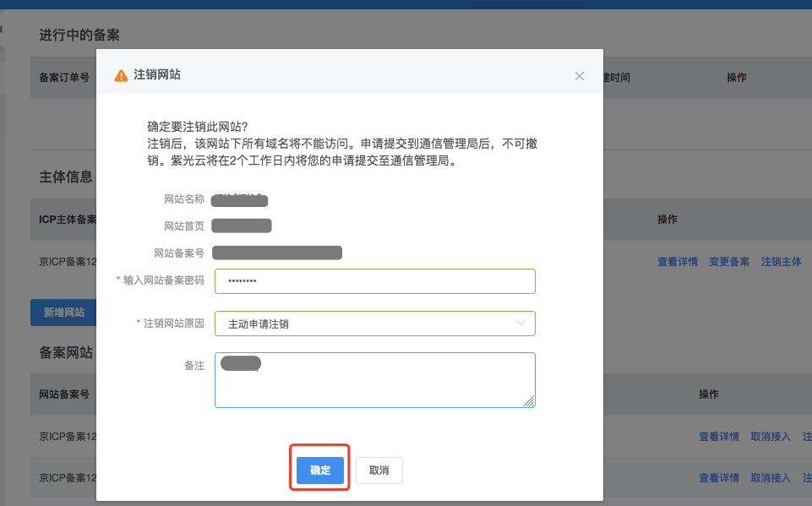Click the redacted 网站首页 value

pos(242,226)
